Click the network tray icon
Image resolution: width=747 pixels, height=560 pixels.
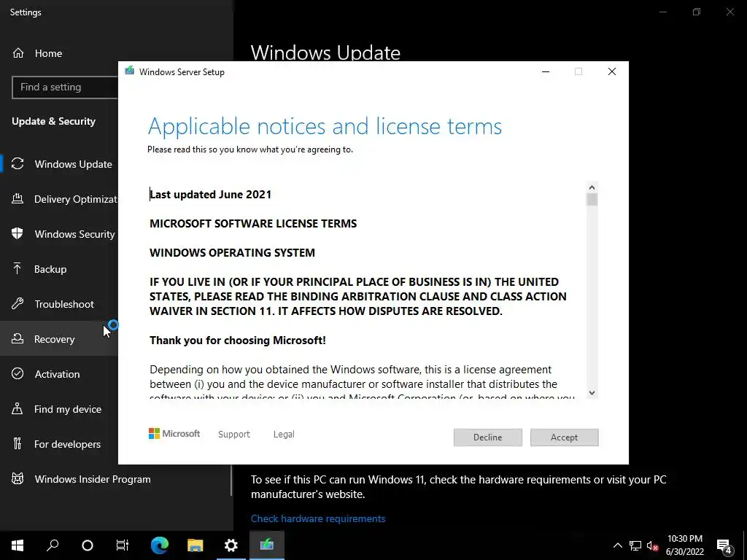[x=635, y=545]
